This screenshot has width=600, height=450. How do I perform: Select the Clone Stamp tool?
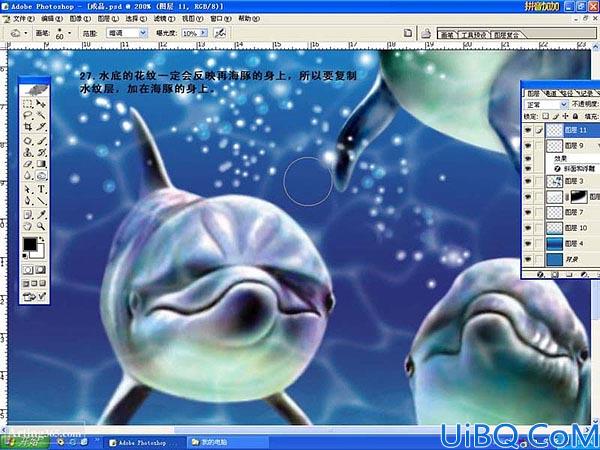28,152
